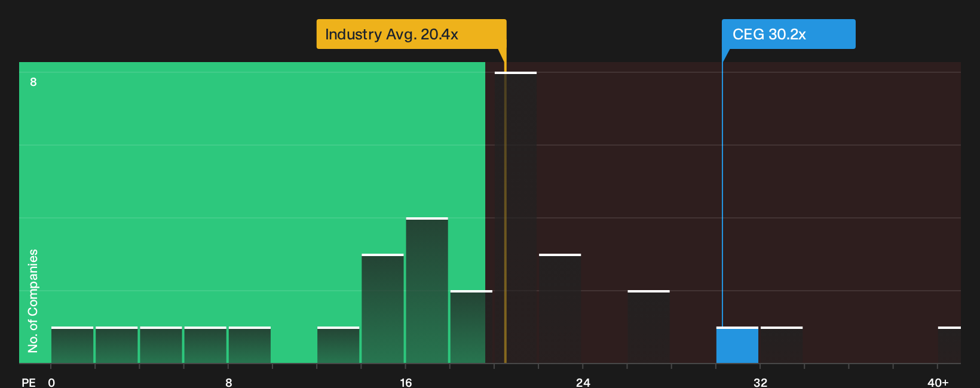Click the x-axis label 16
This screenshot has width=980, height=388.
[x=406, y=383]
